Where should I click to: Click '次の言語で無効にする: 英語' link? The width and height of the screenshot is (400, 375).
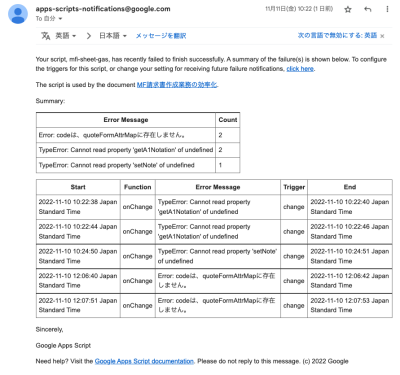[x=337, y=35]
